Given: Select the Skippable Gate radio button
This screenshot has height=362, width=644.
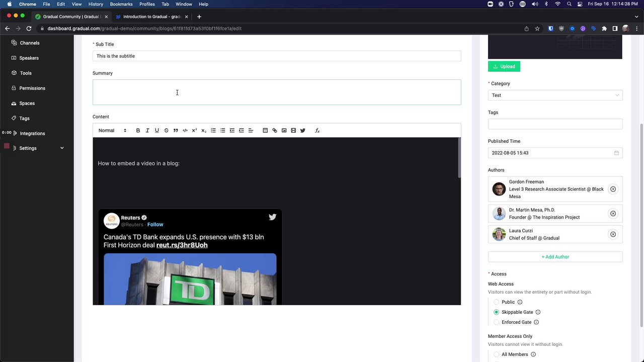Looking at the screenshot, I should coord(496,312).
